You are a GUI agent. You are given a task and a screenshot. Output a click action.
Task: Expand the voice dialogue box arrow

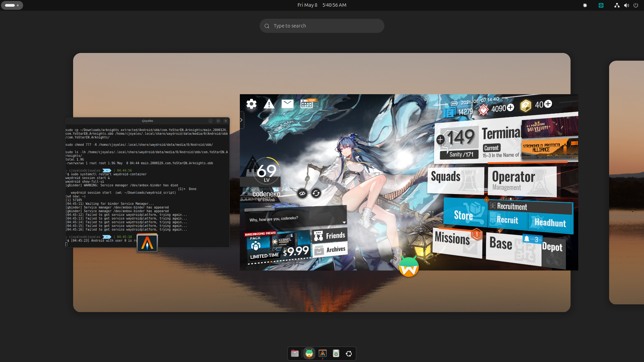tap(344, 223)
